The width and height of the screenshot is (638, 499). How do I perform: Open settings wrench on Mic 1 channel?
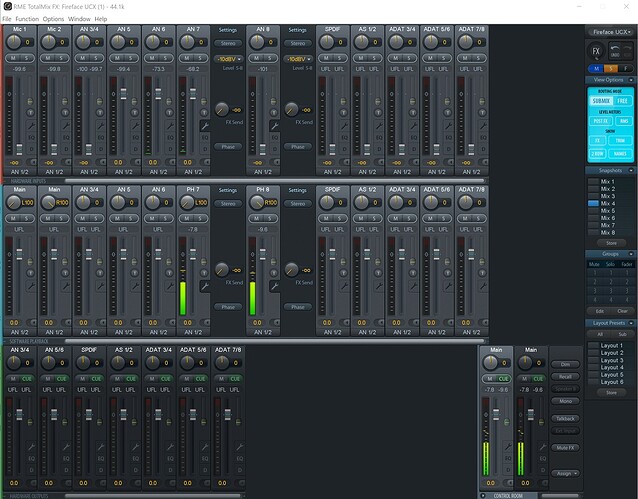[x=31, y=126]
